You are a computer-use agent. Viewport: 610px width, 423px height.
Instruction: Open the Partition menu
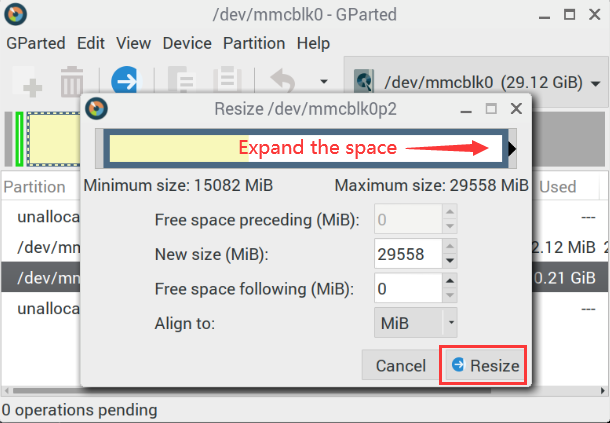point(254,43)
